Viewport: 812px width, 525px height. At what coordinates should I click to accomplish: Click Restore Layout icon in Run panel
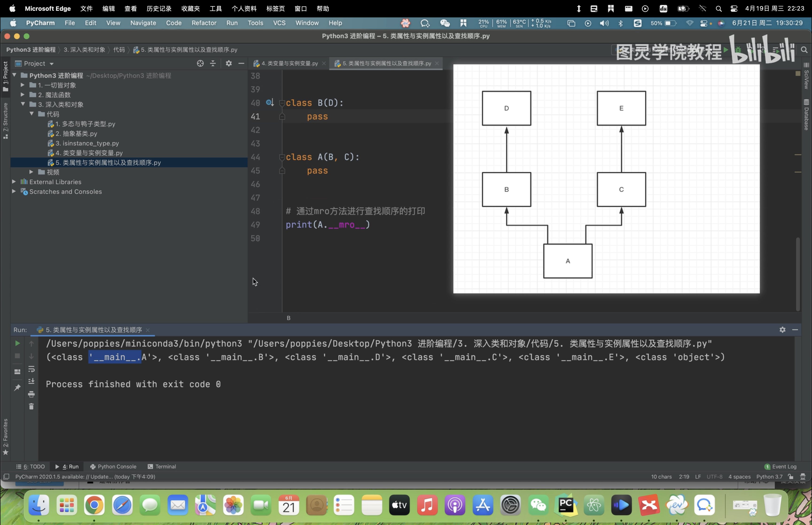(x=17, y=372)
